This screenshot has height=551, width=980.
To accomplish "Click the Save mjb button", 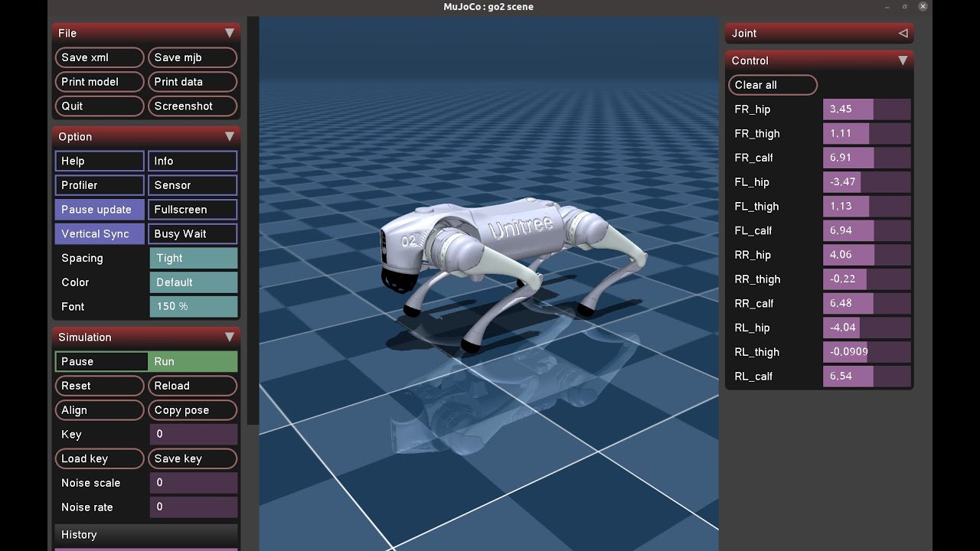I will [192, 57].
